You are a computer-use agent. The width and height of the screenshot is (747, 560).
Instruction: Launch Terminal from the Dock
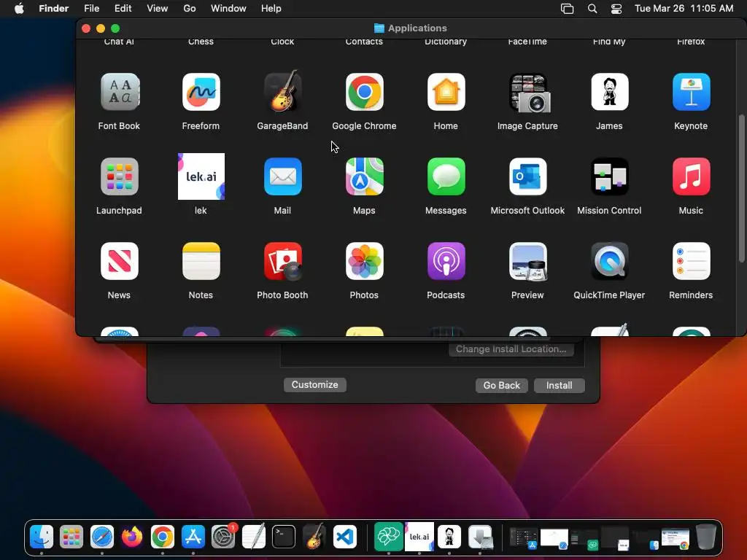coord(284,537)
